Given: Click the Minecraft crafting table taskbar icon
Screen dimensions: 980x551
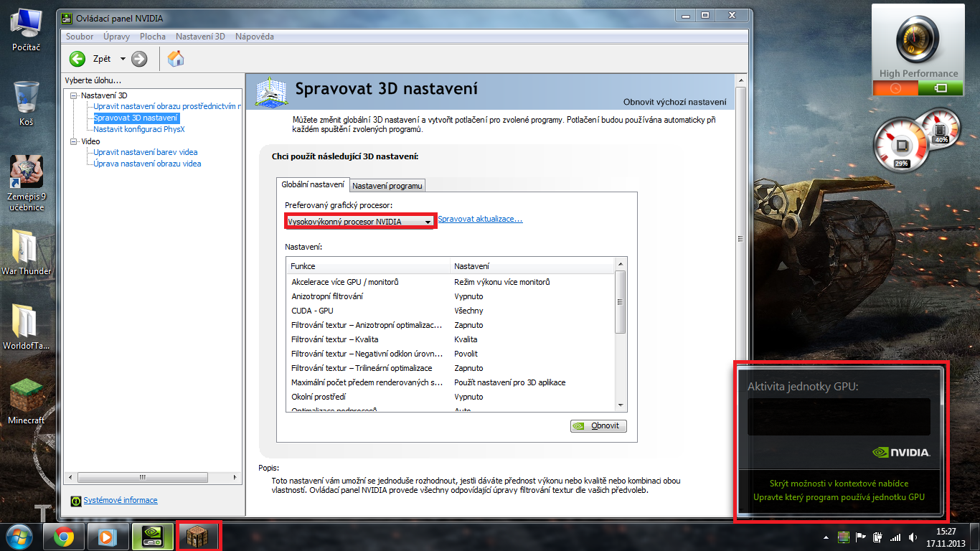Looking at the screenshot, I should (199, 537).
